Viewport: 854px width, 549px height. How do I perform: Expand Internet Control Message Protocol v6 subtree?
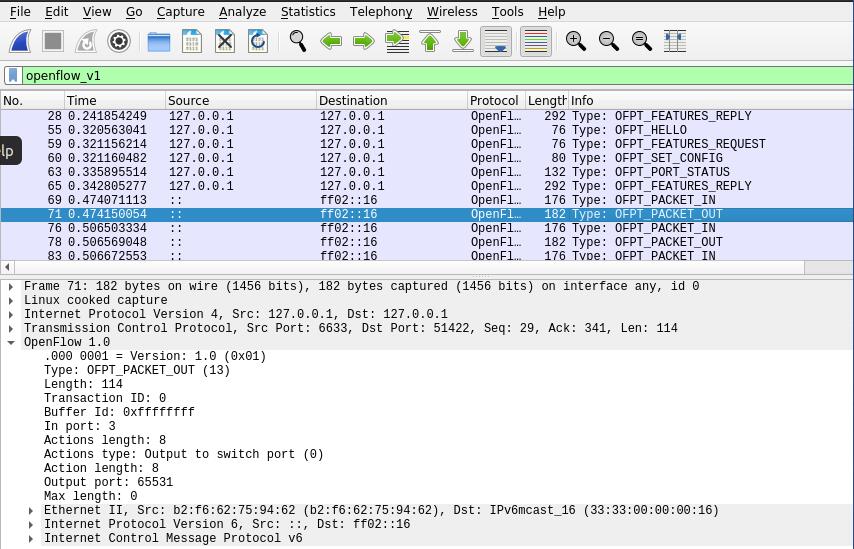(x=31, y=539)
